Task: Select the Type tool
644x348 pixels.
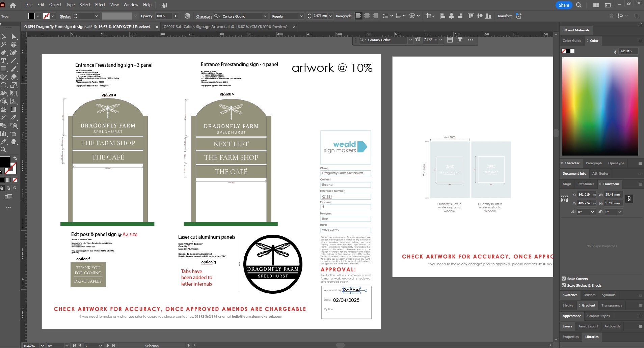Action: pyautogui.click(x=4, y=61)
